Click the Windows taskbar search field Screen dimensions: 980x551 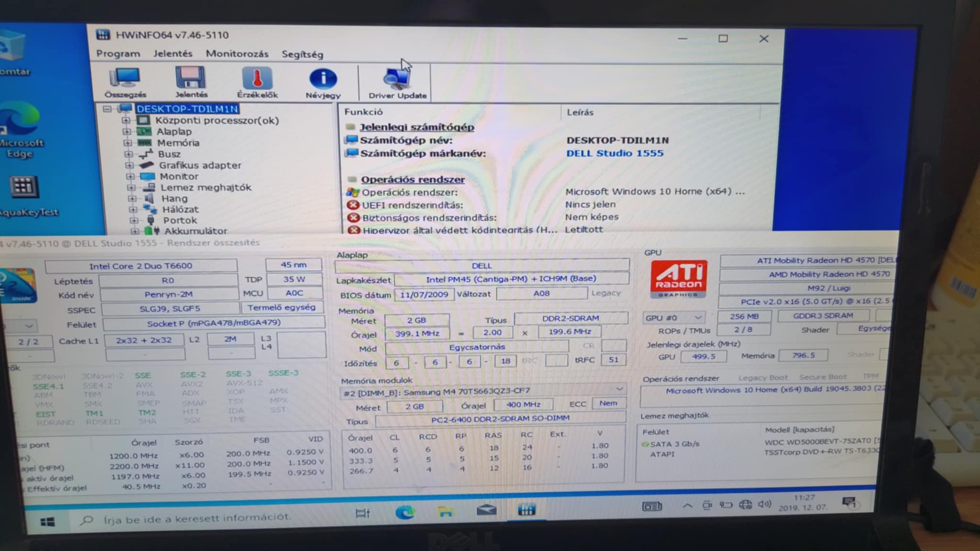197,518
